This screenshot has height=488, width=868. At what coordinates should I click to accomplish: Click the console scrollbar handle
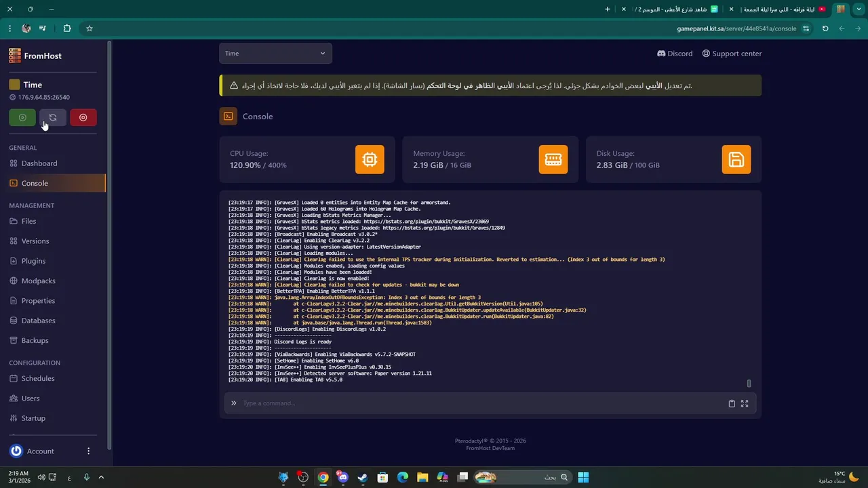(x=749, y=384)
